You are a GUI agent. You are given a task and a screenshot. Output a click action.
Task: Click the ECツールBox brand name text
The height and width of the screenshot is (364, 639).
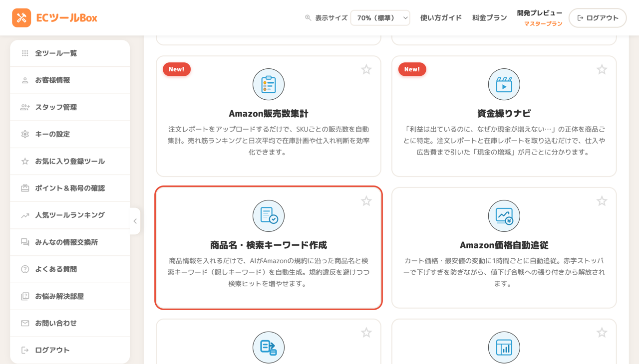click(x=66, y=18)
